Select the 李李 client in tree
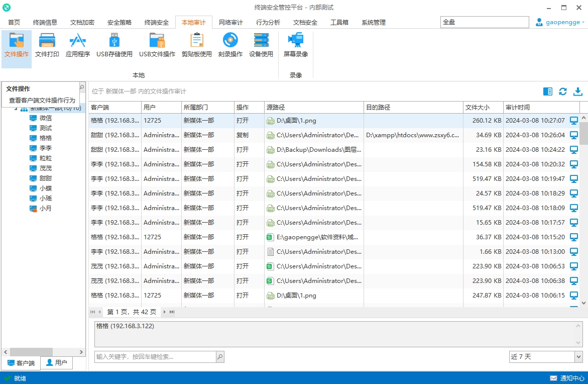588x384 pixels. [x=41, y=148]
